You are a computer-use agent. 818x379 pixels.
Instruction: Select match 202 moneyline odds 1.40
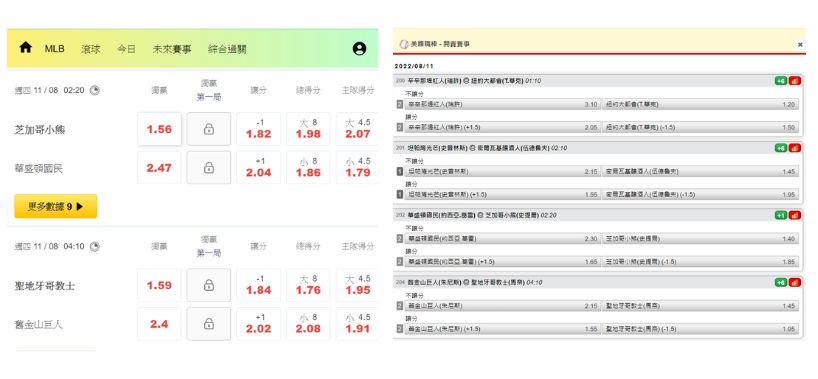(x=700, y=239)
